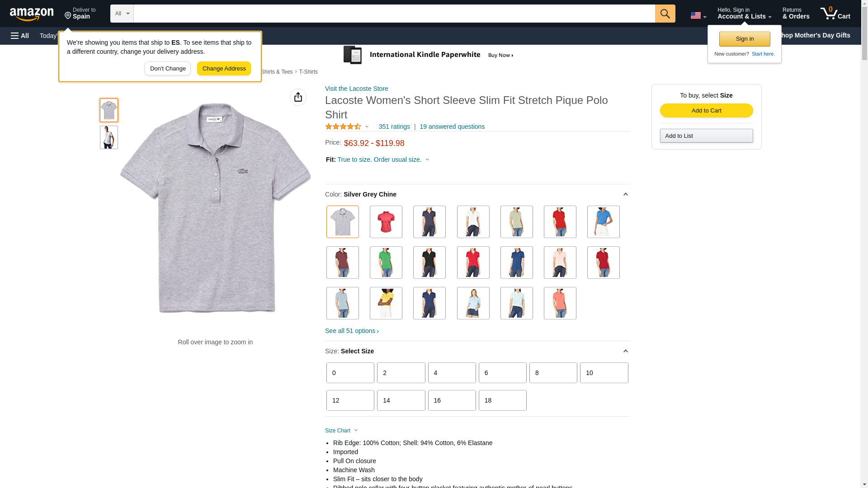The width and height of the screenshot is (868, 488).
Task: Select size 14
Action: point(401,400)
